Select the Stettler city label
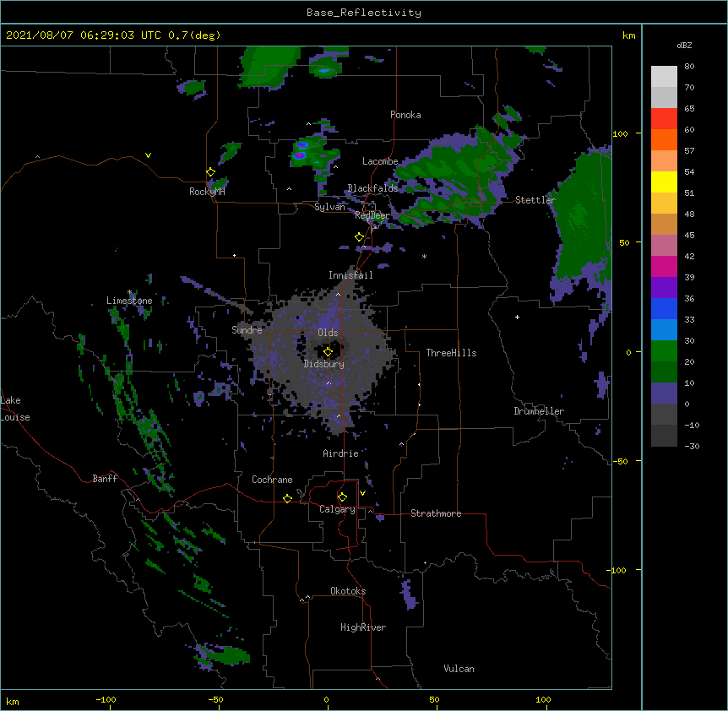 (535, 200)
